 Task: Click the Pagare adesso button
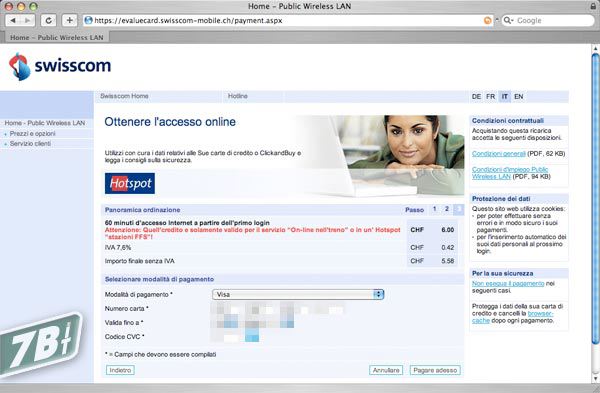[435, 370]
